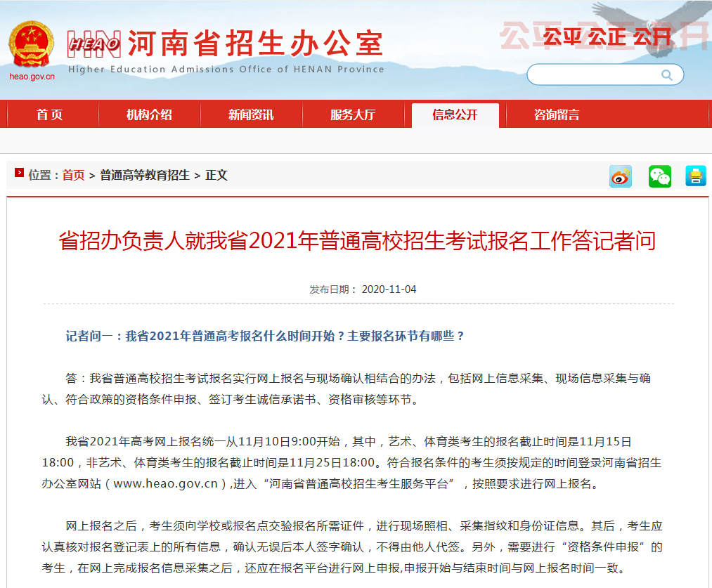Open the 机构介绍 menu item
712x588 pixels.
(x=150, y=115)
